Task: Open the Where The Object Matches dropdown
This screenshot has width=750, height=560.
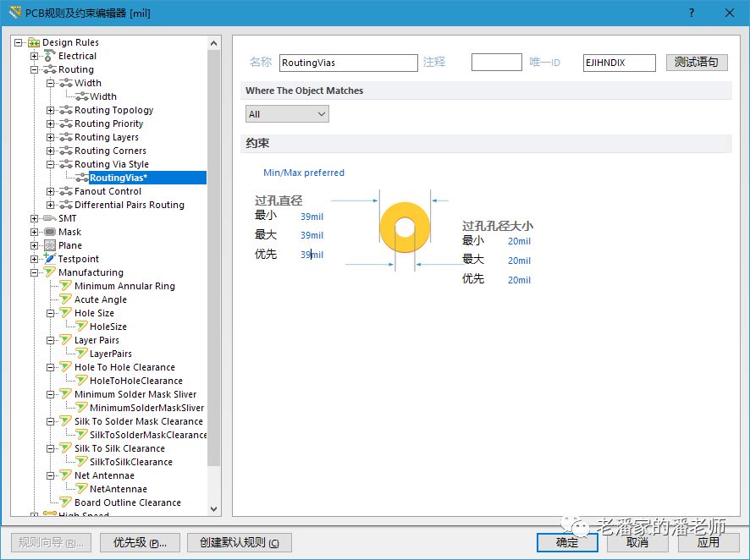Action: (x=287, y=114)
